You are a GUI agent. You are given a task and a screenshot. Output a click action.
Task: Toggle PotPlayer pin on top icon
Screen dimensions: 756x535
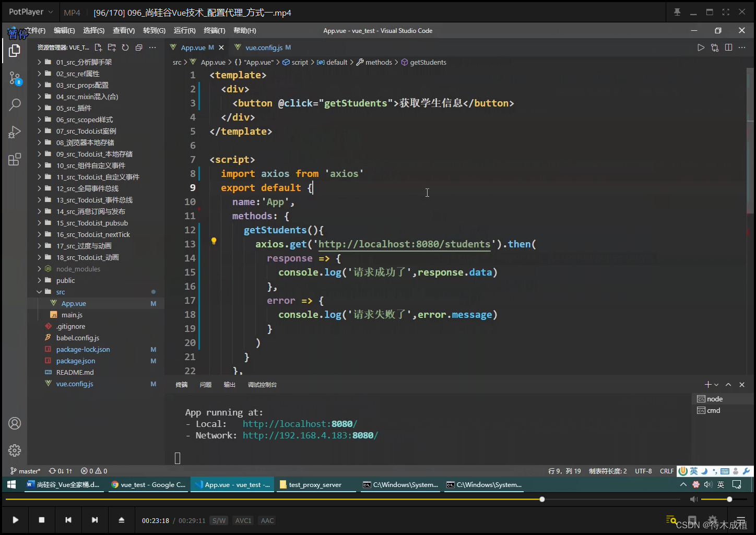click(677, 12)
